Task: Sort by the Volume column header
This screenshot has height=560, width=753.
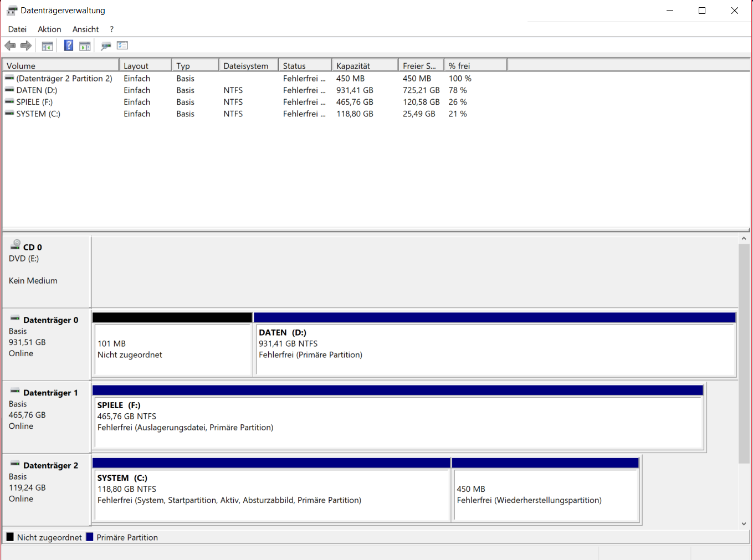Action: pyautogui.click(x=61, y=65)
